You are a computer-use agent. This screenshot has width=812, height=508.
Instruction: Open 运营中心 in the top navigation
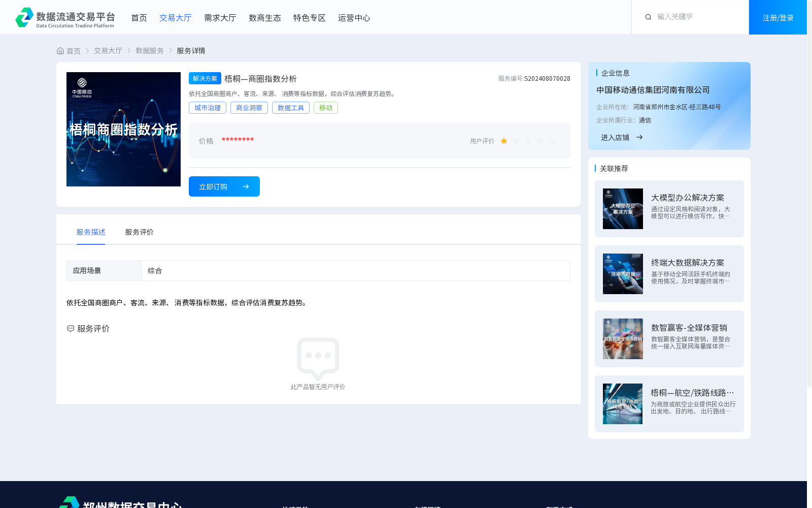click(x=354, y=18)
